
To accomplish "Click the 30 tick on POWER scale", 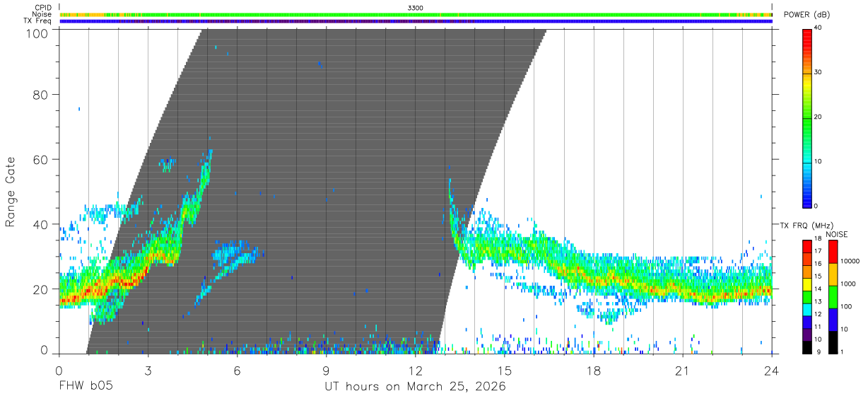I will pyautogui.click(x=819, y=72).
